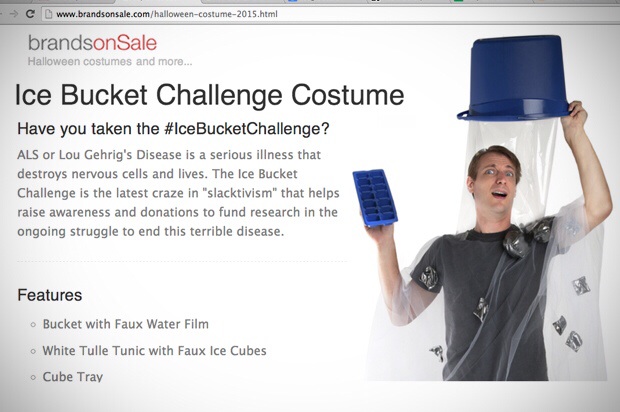Click the blue bucket in costume photo
This screenshot has width=620, height=412.
[x=516, y=77]
